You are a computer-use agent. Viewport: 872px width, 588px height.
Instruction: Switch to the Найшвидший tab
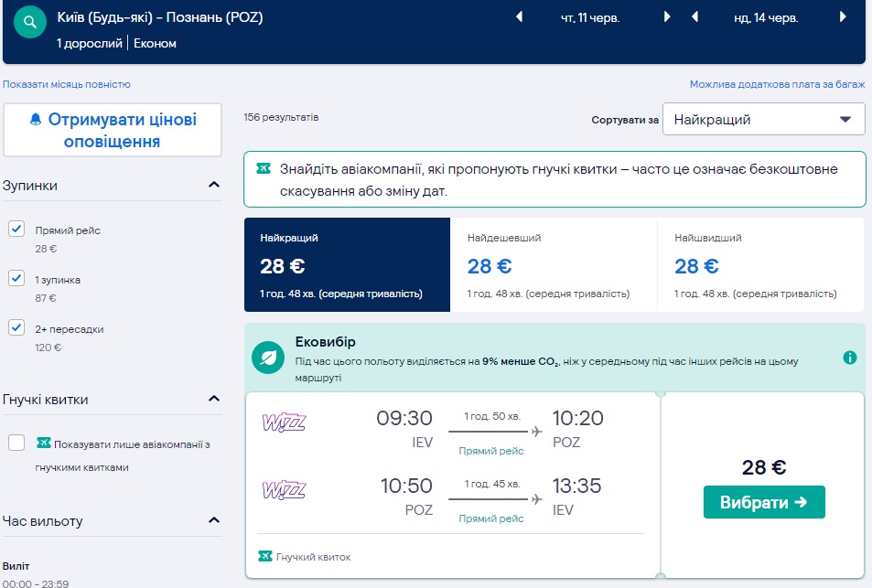click(760, 265)
